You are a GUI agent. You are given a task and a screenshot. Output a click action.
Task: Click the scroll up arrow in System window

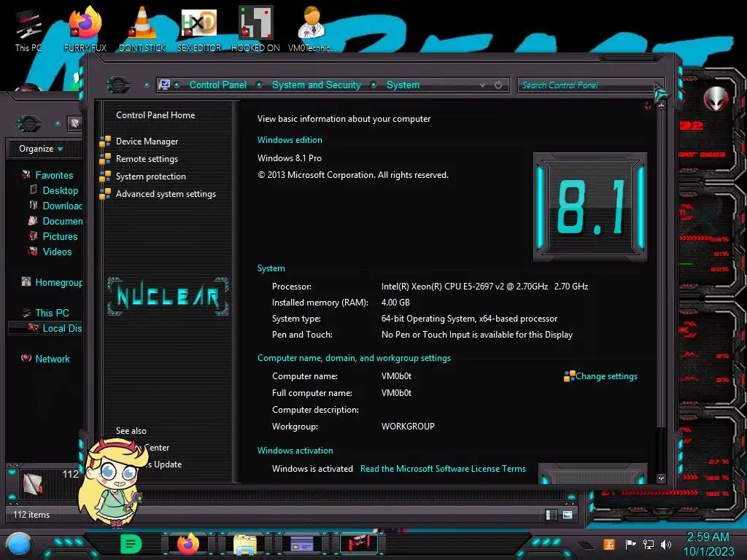661,105
